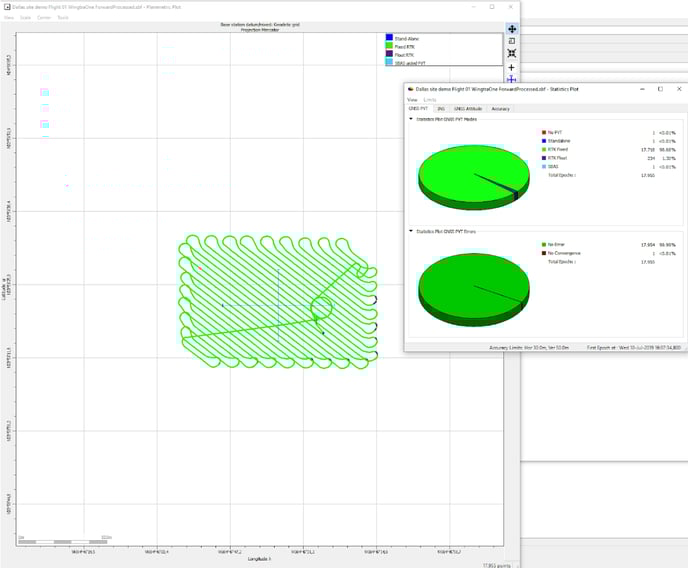Click the zoom-to-fit extents icon
The width and height of the screenshot is (688, 568).
click(x=511, y=53)
